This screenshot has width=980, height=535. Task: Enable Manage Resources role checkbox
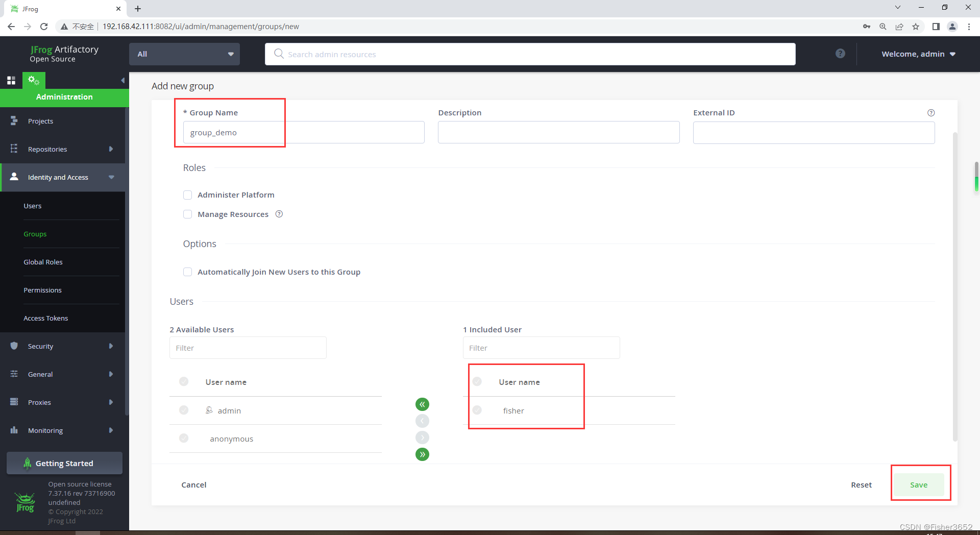187,214
